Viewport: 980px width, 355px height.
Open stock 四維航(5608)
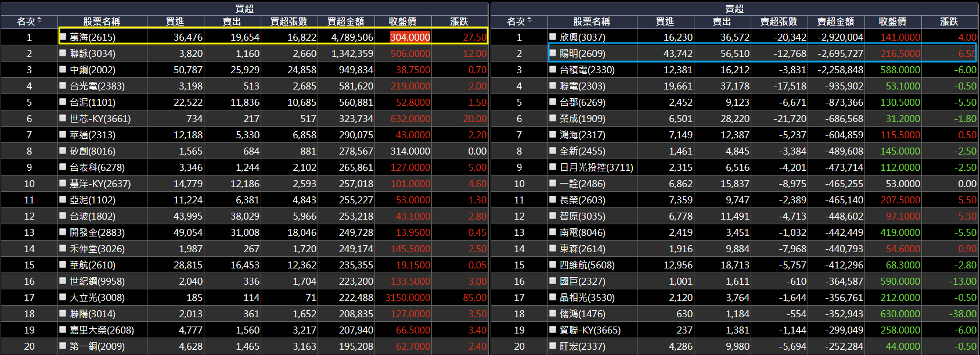tap(587, 265)
